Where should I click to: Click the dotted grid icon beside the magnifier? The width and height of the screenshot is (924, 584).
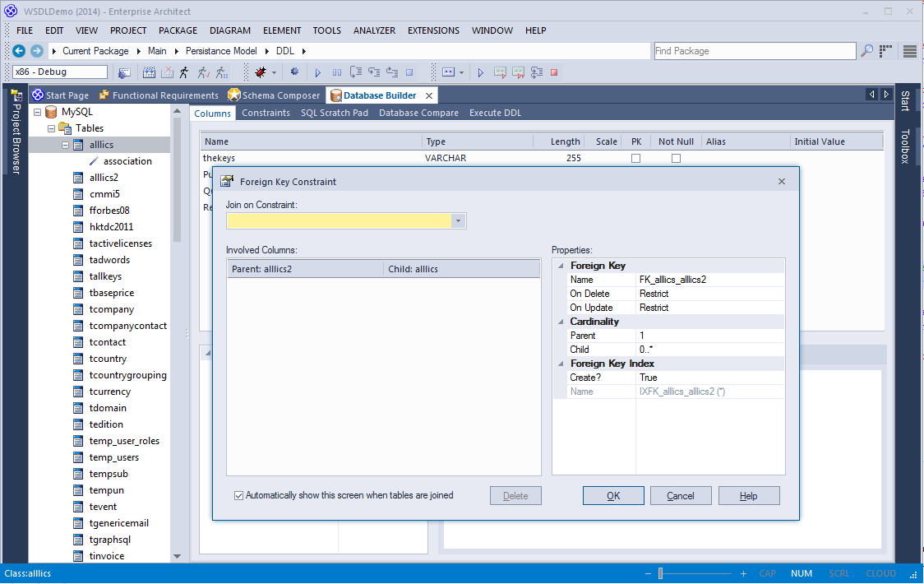tap(885, 51)
